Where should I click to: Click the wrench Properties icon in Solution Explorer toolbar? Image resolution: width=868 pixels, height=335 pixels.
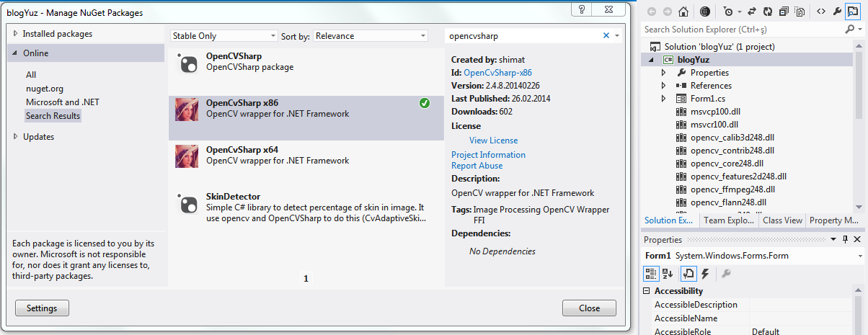(837, 12)
